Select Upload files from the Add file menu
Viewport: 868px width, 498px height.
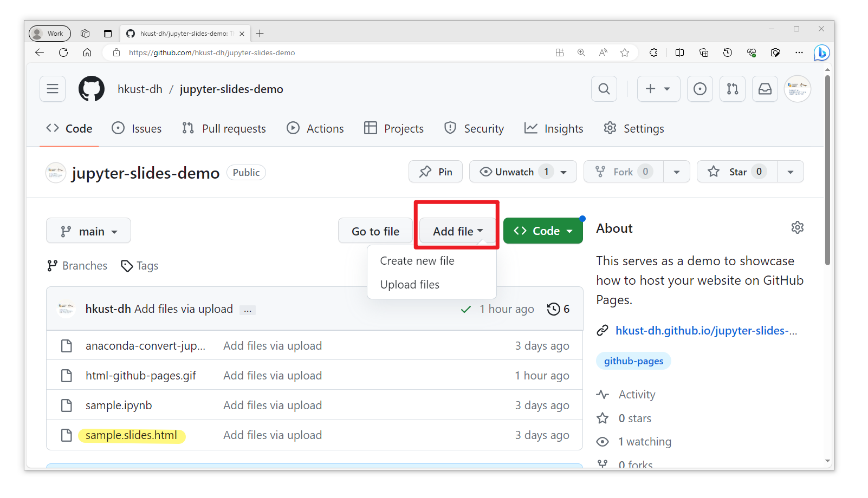pyautogui.click(x=410, y=284)
